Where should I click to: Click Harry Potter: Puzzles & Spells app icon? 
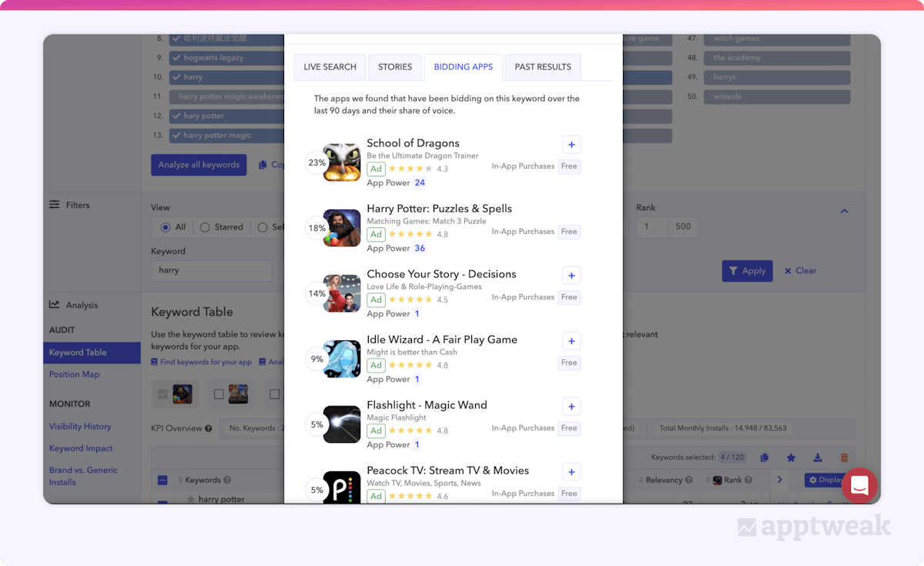tap(342, 228)
